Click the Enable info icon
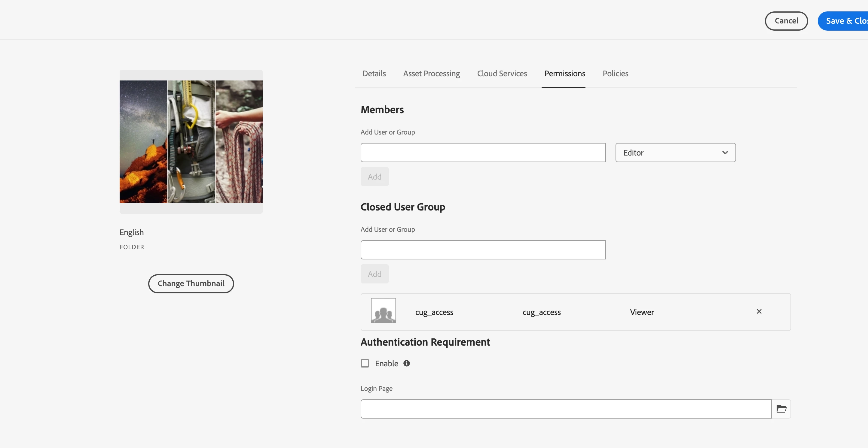This screenshot has width=868, height=448. (x=406, y=363)
